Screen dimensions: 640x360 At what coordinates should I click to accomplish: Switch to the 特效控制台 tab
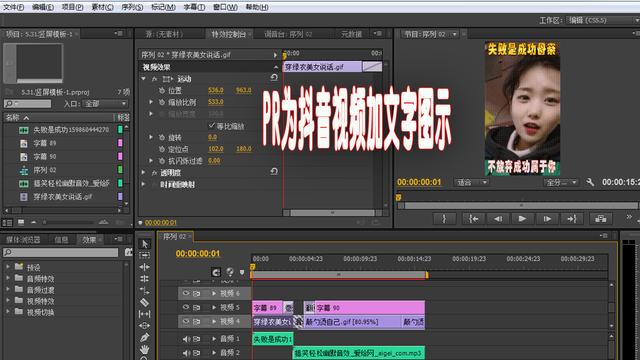tap(228, 34)
